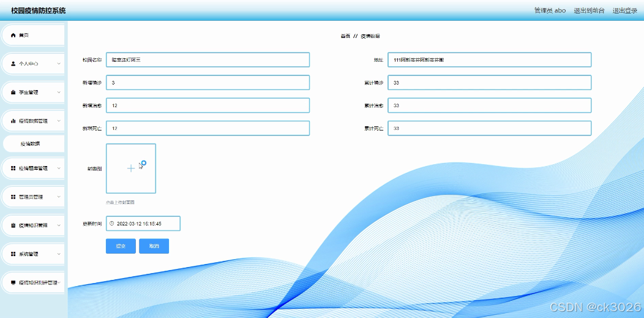Open 疫情知识测评管理 sidebar menu label
The image size is (644, 318).
38,282
